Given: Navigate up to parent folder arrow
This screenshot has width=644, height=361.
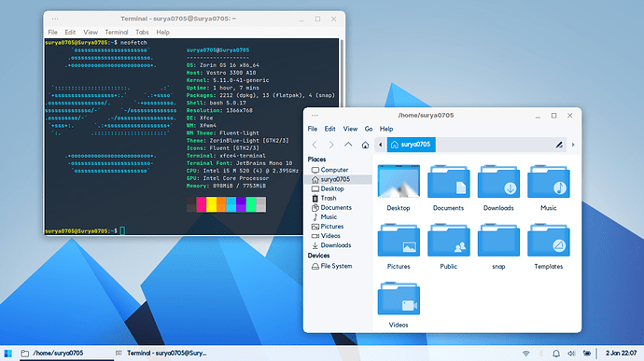Looking at the screenshot, I should pos(348,145).
